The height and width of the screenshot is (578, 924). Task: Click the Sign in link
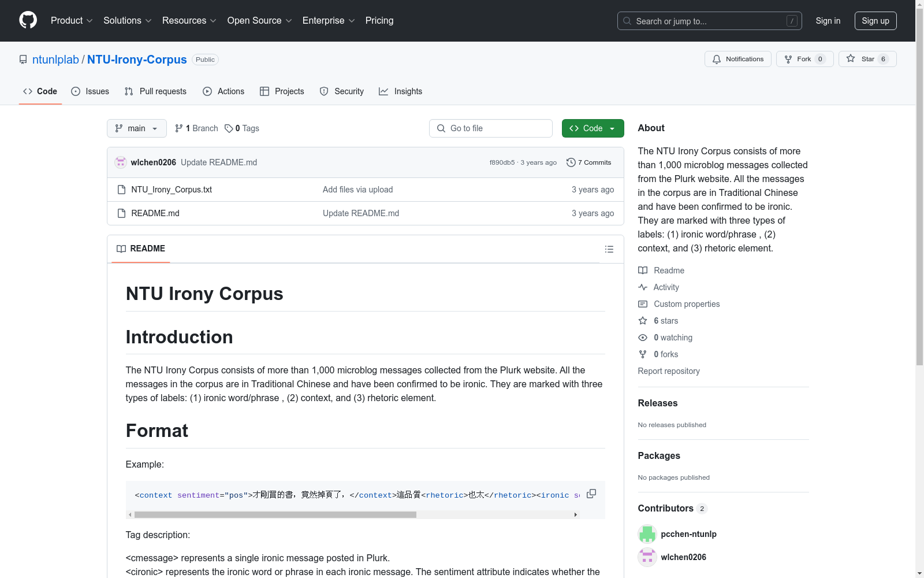tap(828, 21)
